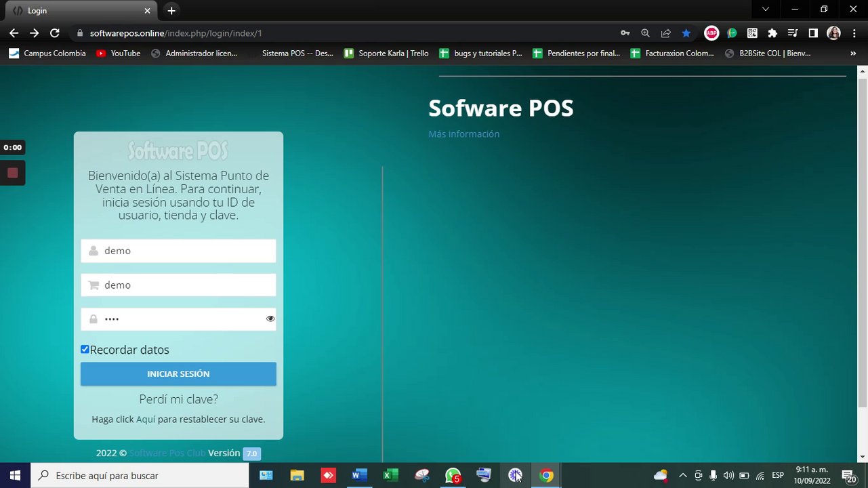Select the Login browser tab
The height and width of the screenshot is (488, 868).
pyautogui.click(x=81, y=11)
